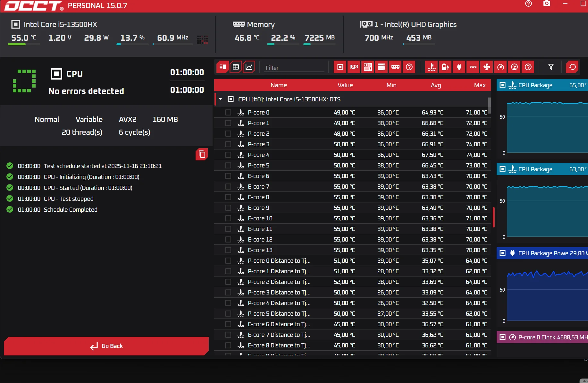Switch to the graph-only sensor view

[249, 67]
